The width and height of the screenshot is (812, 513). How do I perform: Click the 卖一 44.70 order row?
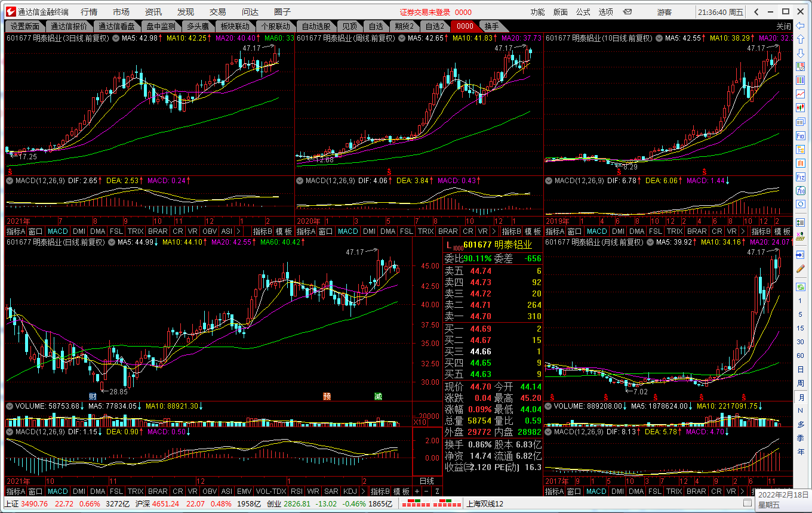click(x=493, y=317)
